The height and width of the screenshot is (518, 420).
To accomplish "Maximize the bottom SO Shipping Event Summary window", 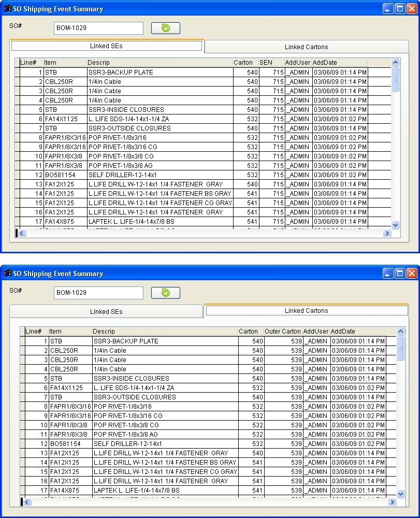I will click(x=400, y=274).
